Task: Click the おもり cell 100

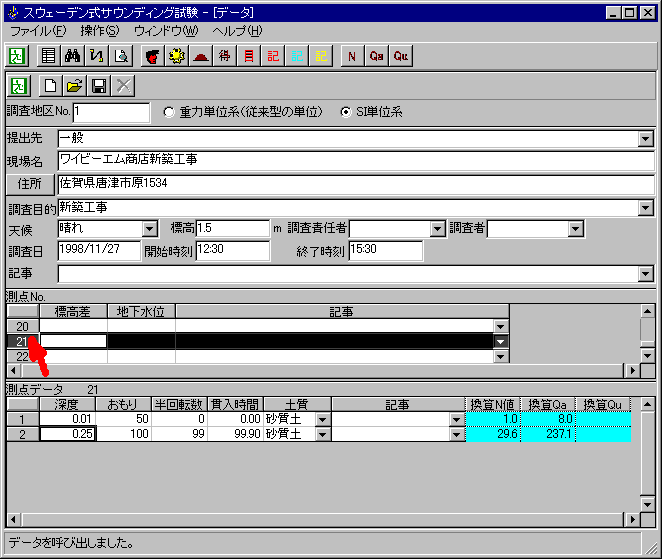Action: click(124, 434)
